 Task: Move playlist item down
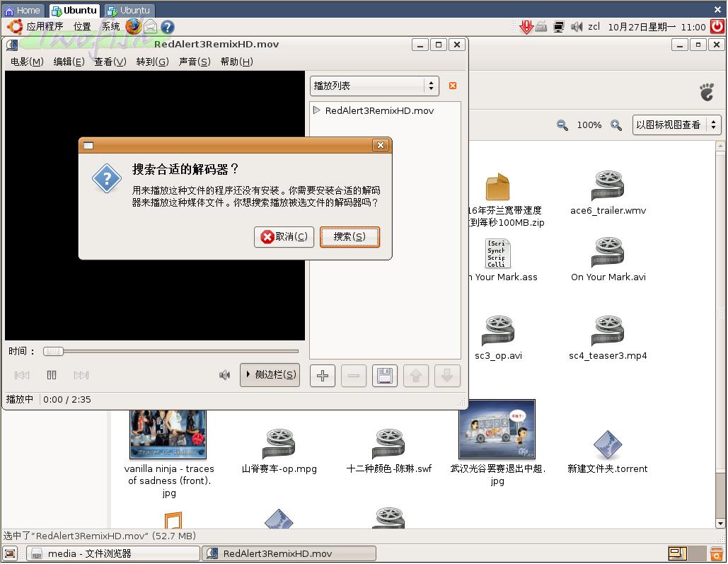447,375
